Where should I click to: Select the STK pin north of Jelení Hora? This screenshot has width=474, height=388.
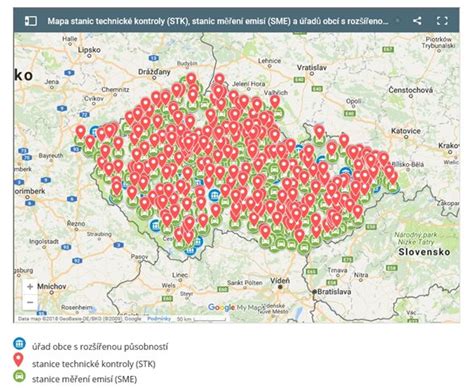pyautogui.click(x=219, y=79)
